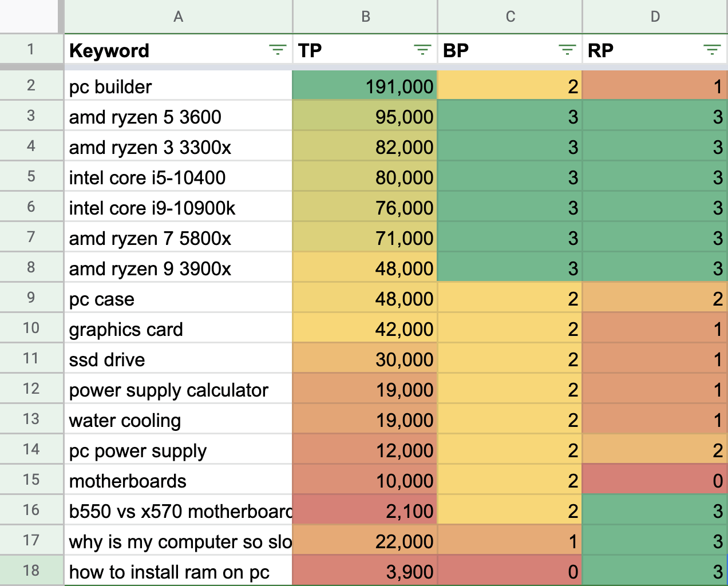Expand filter options for the BP column
728x586 pixels.
tap(567, 50)
